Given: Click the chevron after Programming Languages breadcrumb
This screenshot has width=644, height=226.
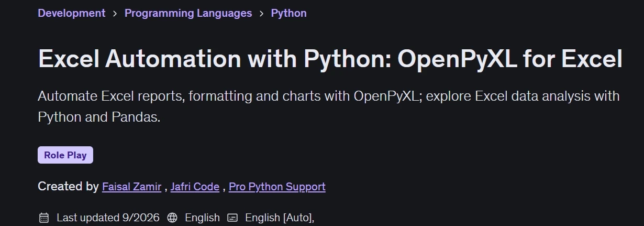Looking at the screenshot, I should coord(262,14).
